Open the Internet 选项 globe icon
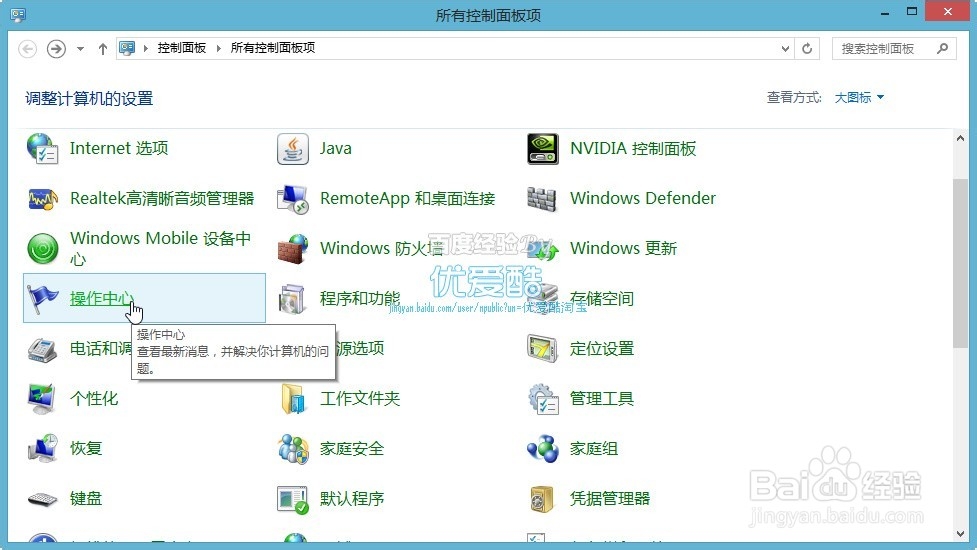The width and height of the screenshot is (977, 550). [42, 148]
